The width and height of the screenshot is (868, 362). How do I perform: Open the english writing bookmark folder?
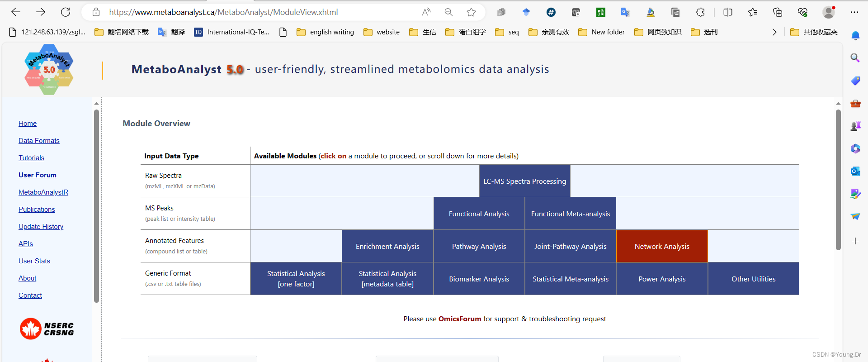pyautogui.click(x=325, y=32)
